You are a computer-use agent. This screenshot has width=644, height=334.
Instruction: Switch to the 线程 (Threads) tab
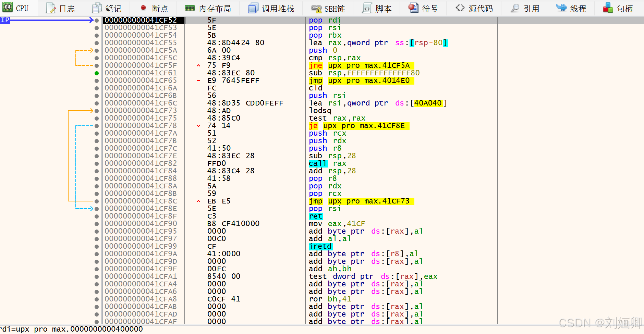point(571,8)
